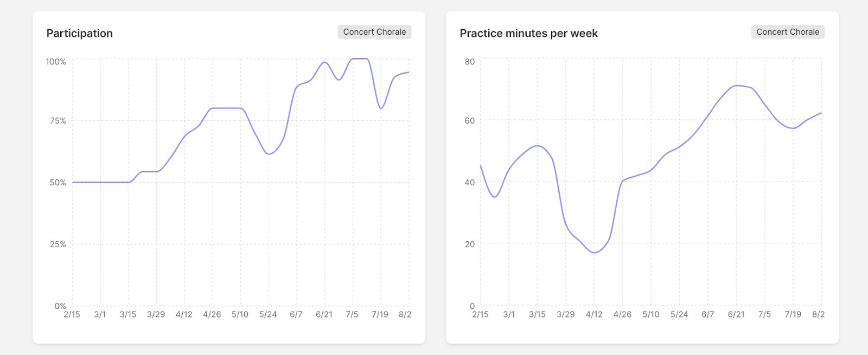This screenshot has width=868, height=355.
Task: Select the 80 label on Practice minutes y-axis
Action: 469,62
